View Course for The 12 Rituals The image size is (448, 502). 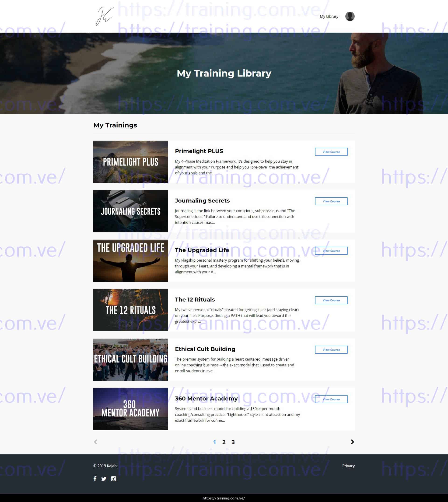coord(331,300)
